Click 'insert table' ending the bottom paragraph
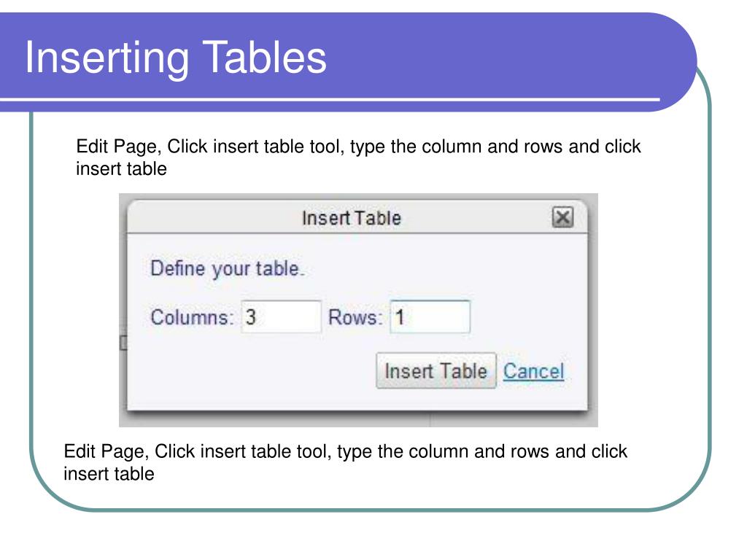 pyautogui.click(x=109, y=474)
